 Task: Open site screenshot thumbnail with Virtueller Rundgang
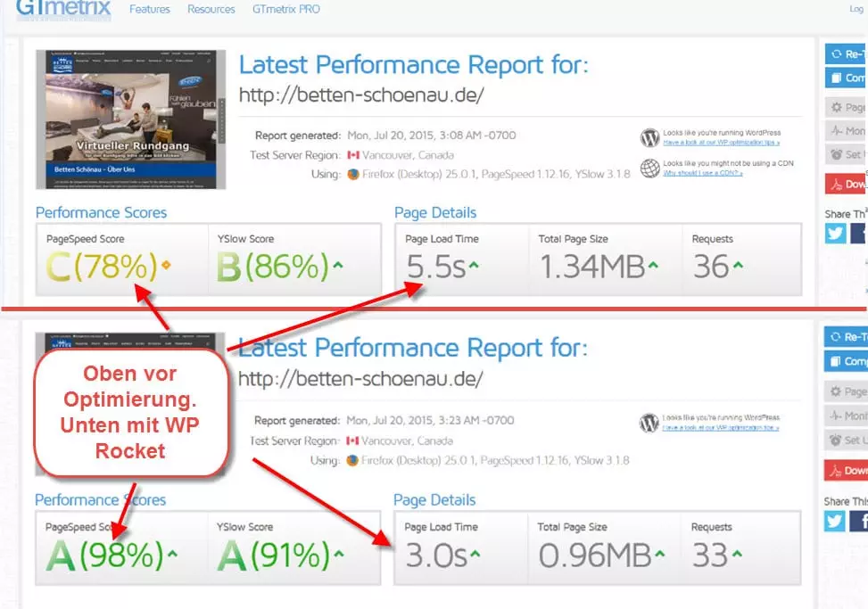coord(130,119)
